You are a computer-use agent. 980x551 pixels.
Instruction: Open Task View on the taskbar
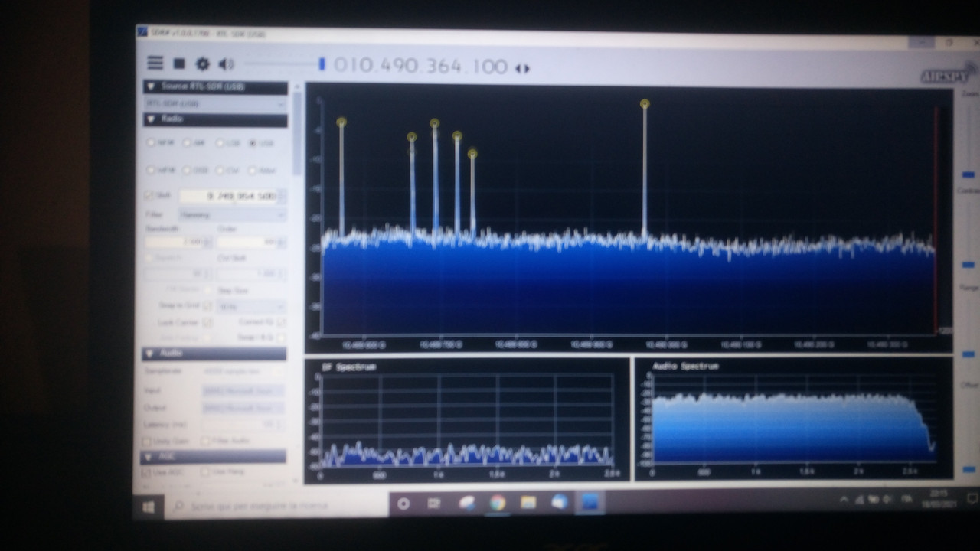(434, 504)
